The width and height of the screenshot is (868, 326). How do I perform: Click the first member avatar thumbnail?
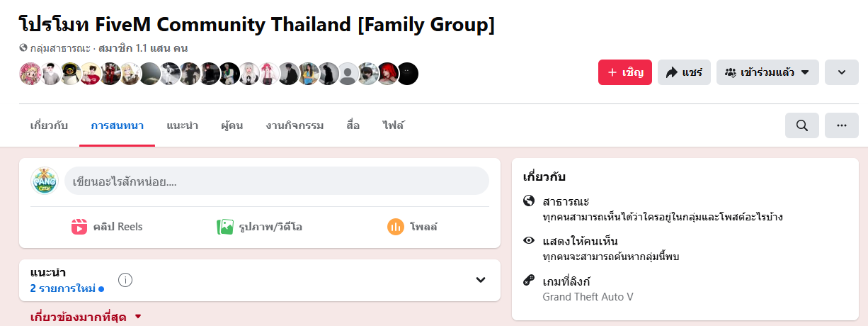(x=29, y=74)
